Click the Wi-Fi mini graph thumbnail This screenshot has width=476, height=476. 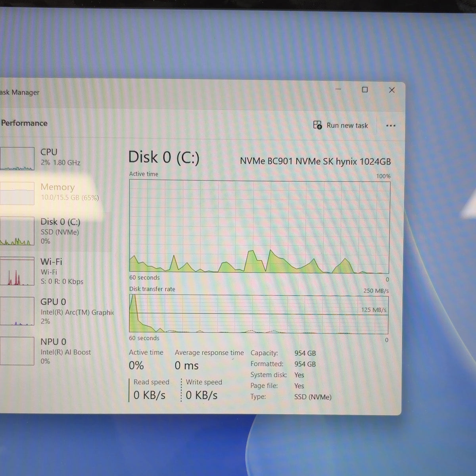coord(17,271)
